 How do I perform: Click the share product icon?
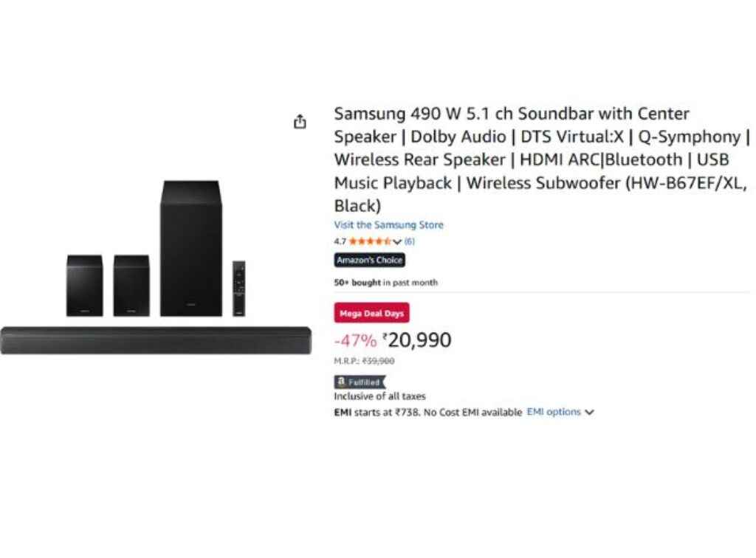[x=300, y=120]
